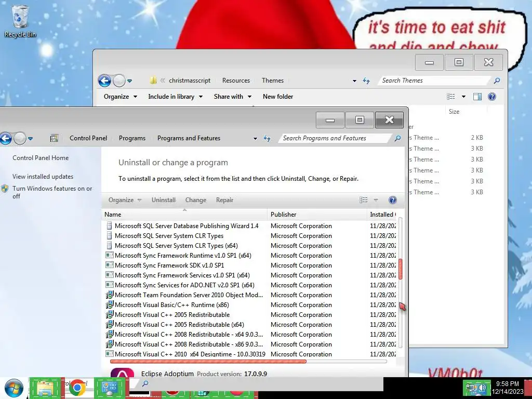The image size is (532, 399).
Task: Open View installed updates link
Action: click(43, 177)
